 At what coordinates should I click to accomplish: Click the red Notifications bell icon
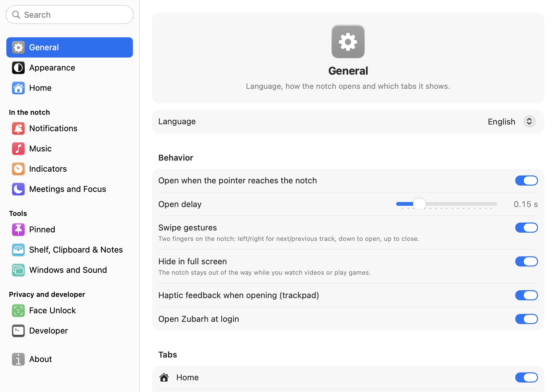18,128
